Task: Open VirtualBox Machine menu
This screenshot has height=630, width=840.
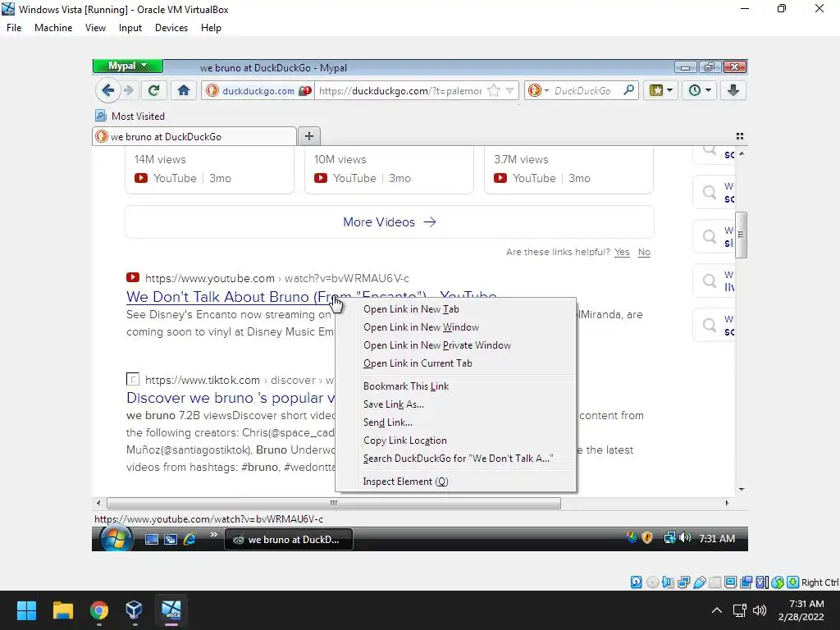Action: click(x=53, y=28)
